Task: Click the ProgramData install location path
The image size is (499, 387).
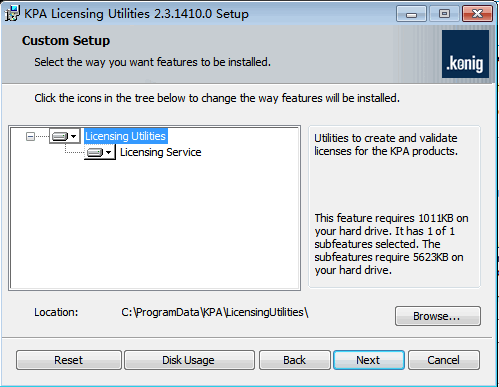Action: coord(215,312)
